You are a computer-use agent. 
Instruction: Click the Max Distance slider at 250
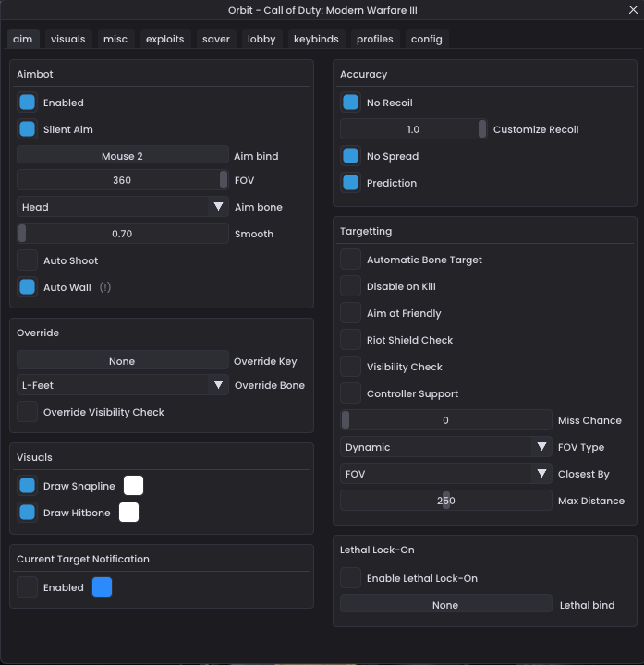pos(446,500)
